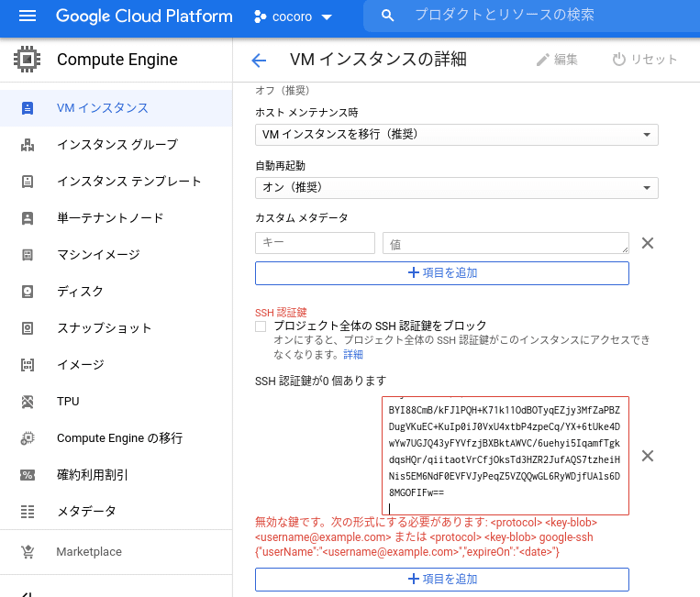Click the 編集 pencil button
Screen dimensions: 700x597
[557, 61]
